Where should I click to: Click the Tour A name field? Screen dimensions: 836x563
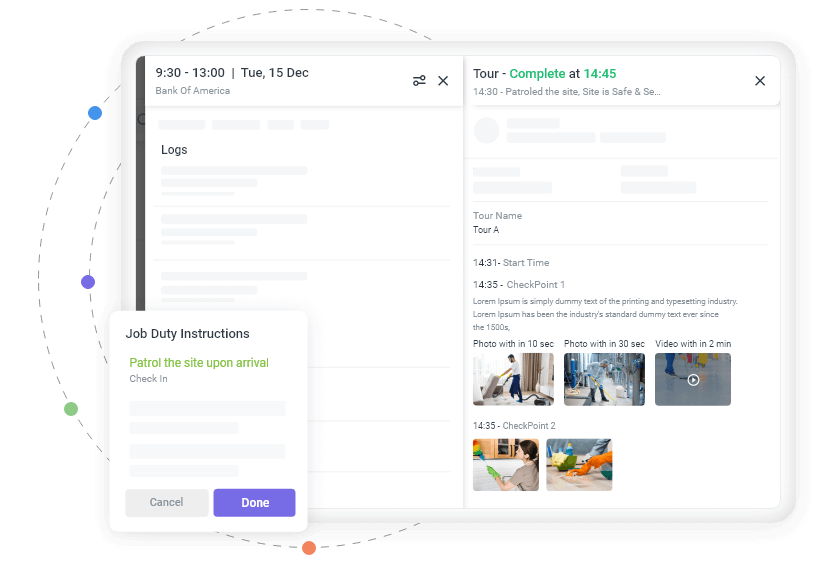point(486,230)
